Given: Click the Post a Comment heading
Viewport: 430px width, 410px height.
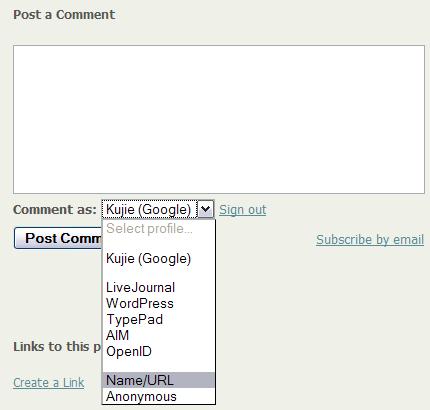Looking at the screenshot, I should [64, 15].
